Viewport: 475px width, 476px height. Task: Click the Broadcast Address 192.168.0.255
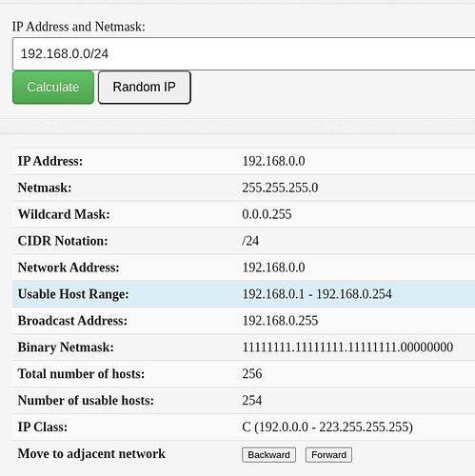point(280,321)
